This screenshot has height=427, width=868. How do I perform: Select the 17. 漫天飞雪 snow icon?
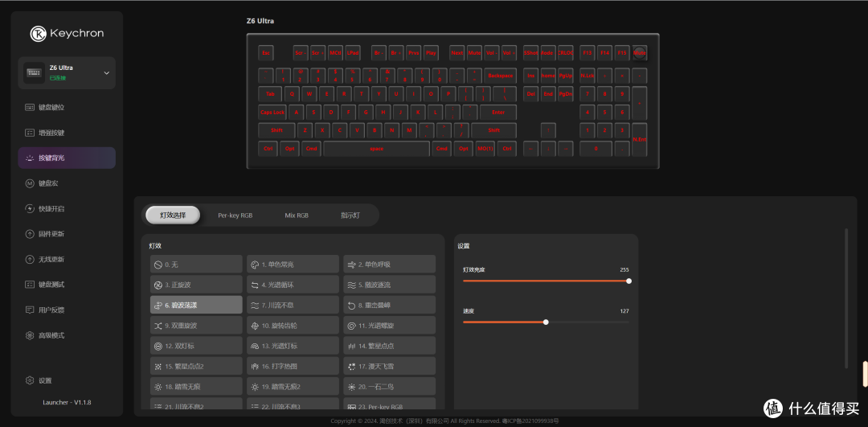click(x=351, y=366)
